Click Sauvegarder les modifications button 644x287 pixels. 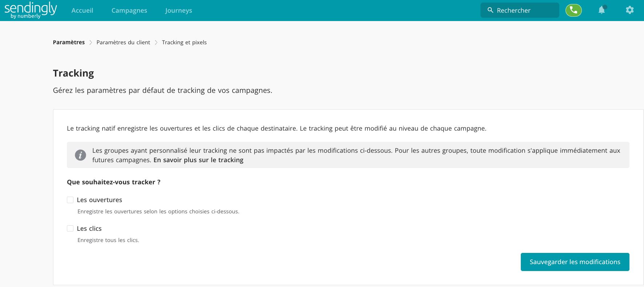[x=575, y=262]
